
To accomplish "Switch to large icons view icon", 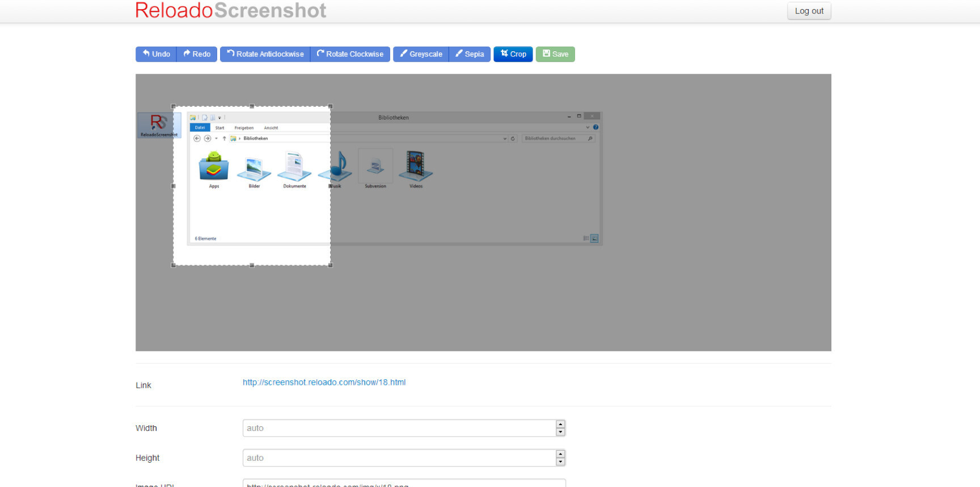I will pyautogui.click(x=594, y=238).
